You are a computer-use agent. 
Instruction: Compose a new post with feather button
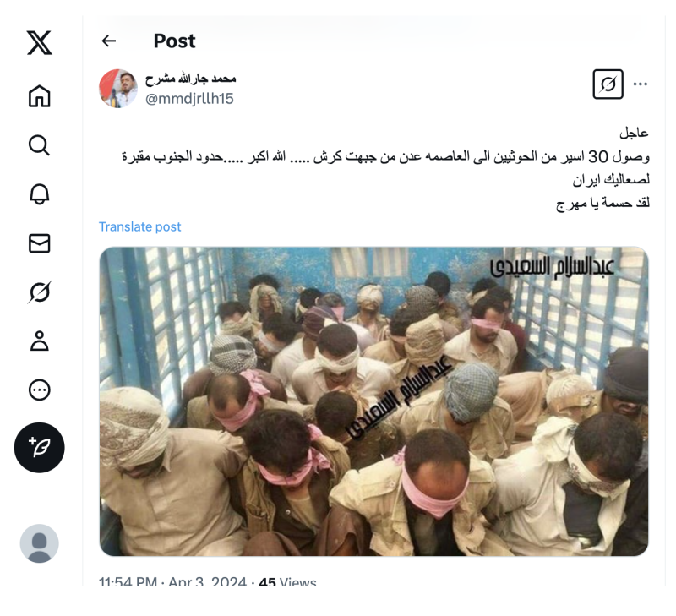39,448
